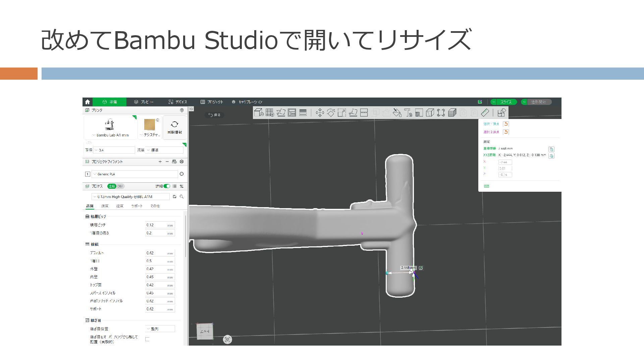Check the seam away from overhang checkbox
This screenshot has height=362, width=644.
tap(147, 339)
